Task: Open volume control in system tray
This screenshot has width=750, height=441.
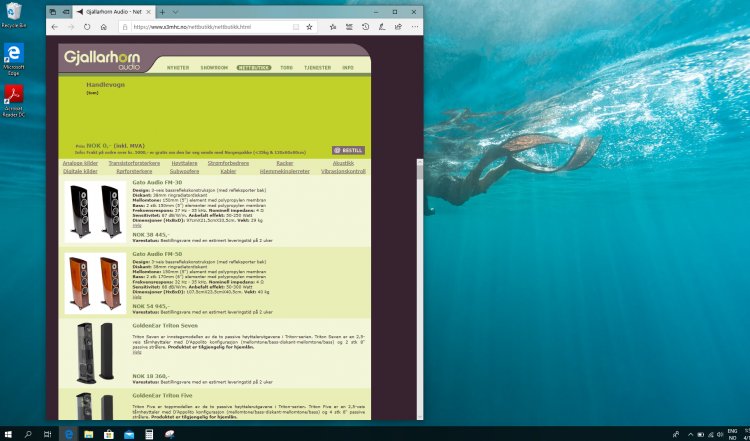Action: [720, 434]
